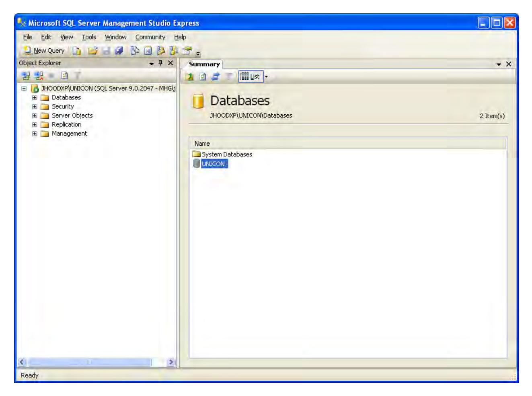The image size is (532, 396).
Task: Click the List view button
Action: coord(250,76)
